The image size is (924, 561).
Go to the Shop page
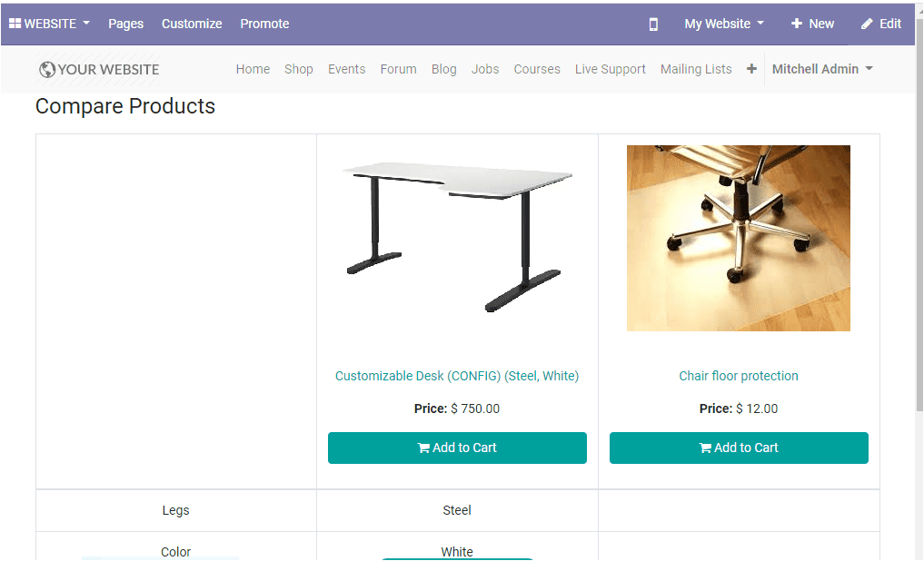(298, 69)
